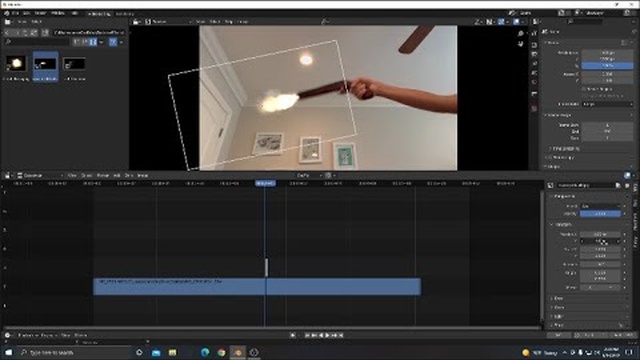Toggle Mirror X button
Viewport: 640px width, 360px height.
tap(591, 287)
